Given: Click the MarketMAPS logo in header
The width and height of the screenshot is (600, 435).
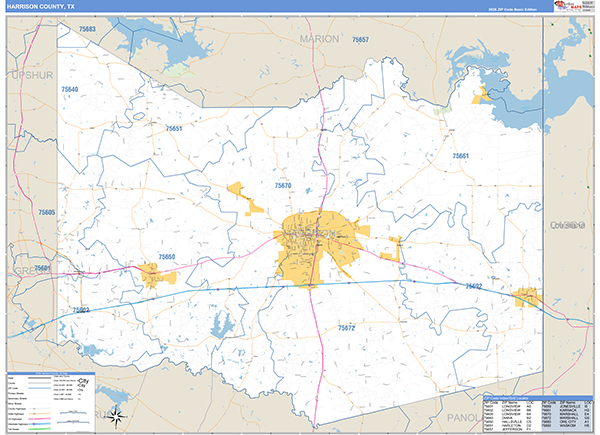Looking at the screenshot, I should [573, 9].
